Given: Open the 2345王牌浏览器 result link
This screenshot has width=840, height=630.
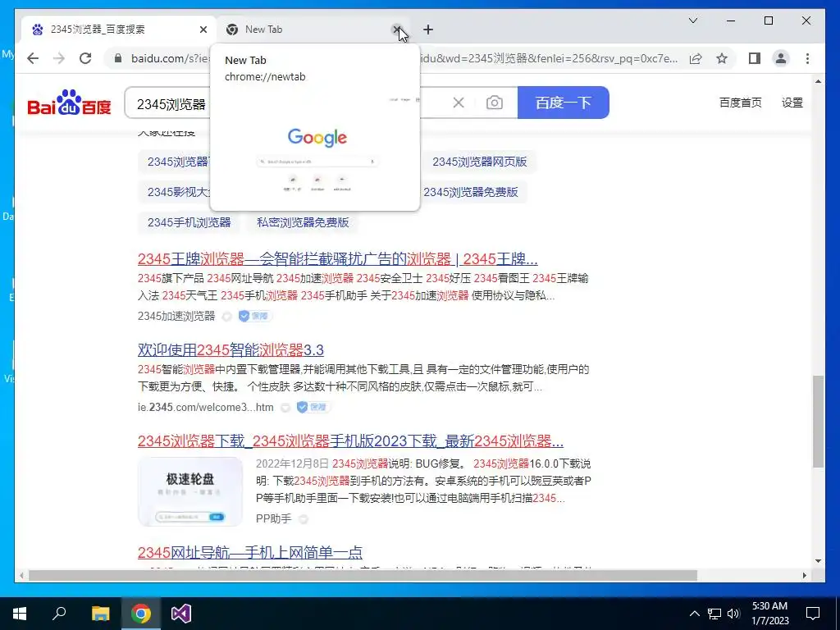Looking at the screenshot, I should coord(337,258).
